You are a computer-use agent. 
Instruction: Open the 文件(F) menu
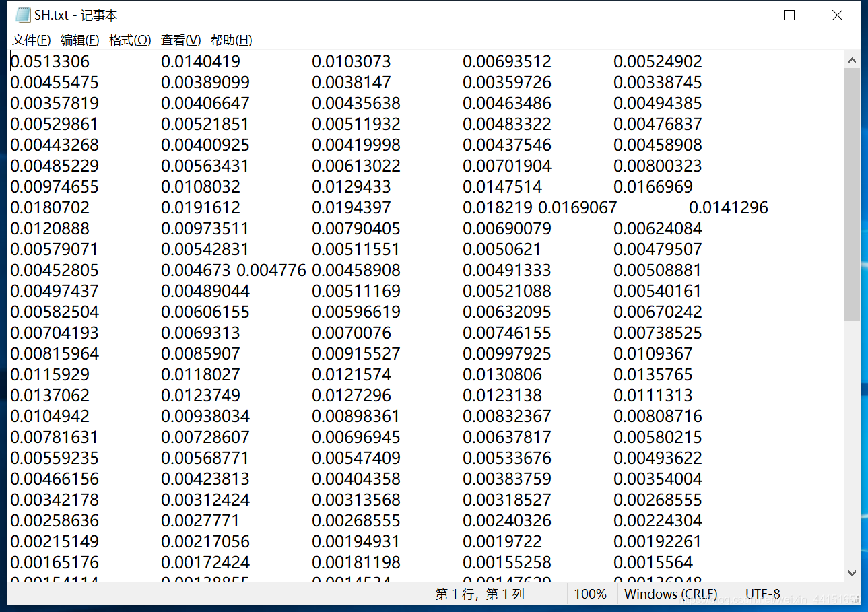tap(32, 40)
